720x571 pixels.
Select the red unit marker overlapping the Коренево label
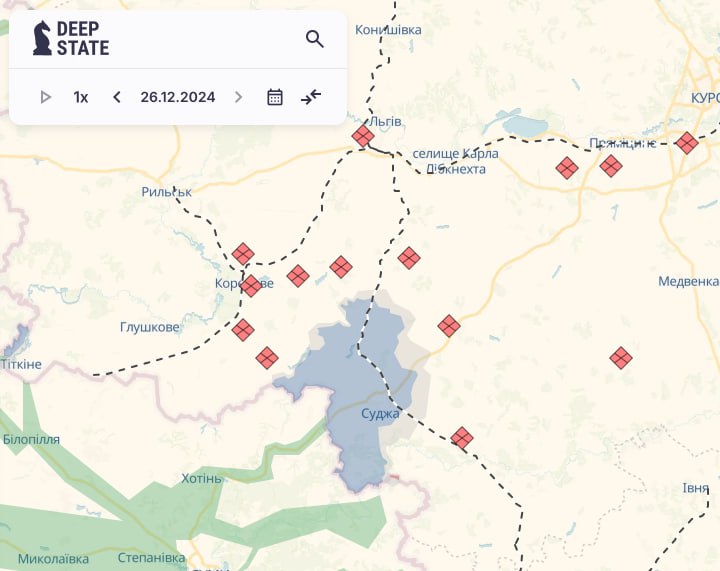[x=250, y=286]
